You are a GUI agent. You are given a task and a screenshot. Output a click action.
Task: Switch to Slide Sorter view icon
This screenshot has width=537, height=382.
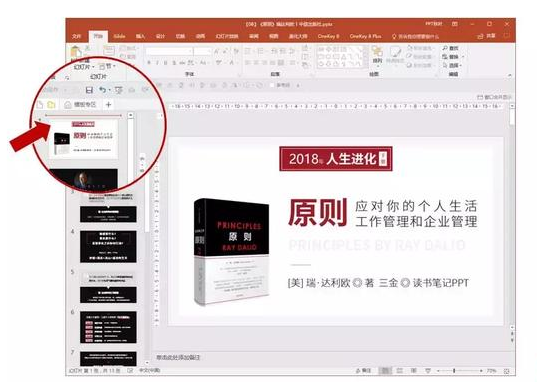click(x=399, y=371)
